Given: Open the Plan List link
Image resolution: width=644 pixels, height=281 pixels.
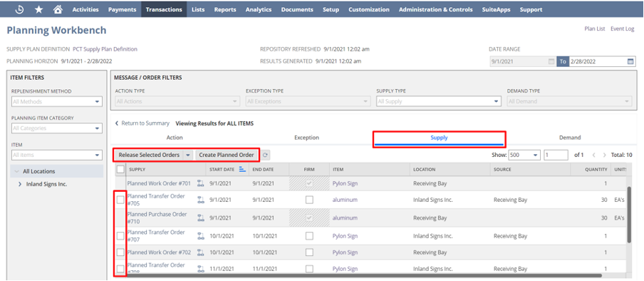Looking at the screenshot, I should (x=595, y=29).
